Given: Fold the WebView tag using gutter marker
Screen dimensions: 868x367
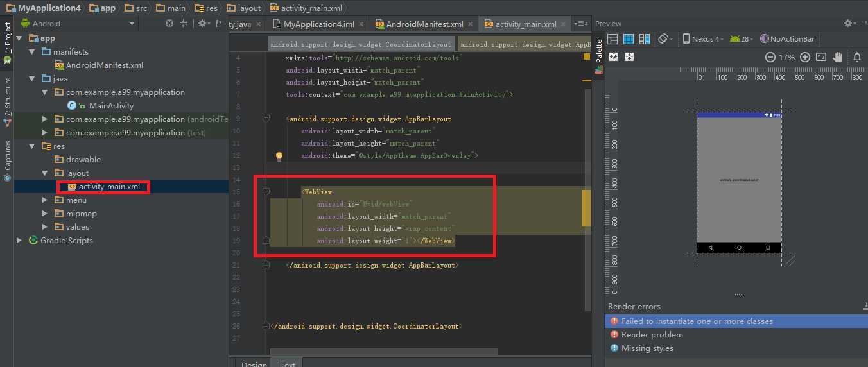Looking at the screenshot, I should pos(266,192).
